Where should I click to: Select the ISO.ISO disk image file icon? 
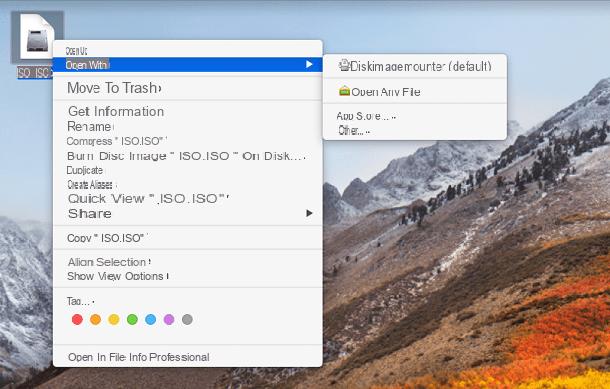coord(37,37)
